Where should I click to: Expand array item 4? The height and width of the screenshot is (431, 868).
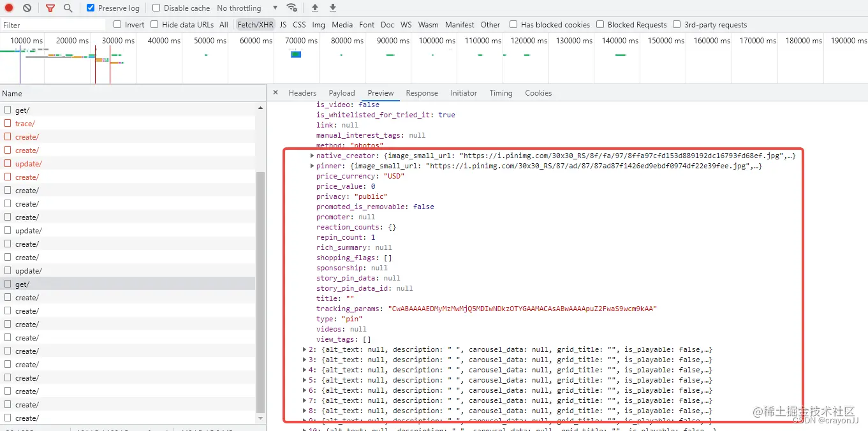coord(304,370)
